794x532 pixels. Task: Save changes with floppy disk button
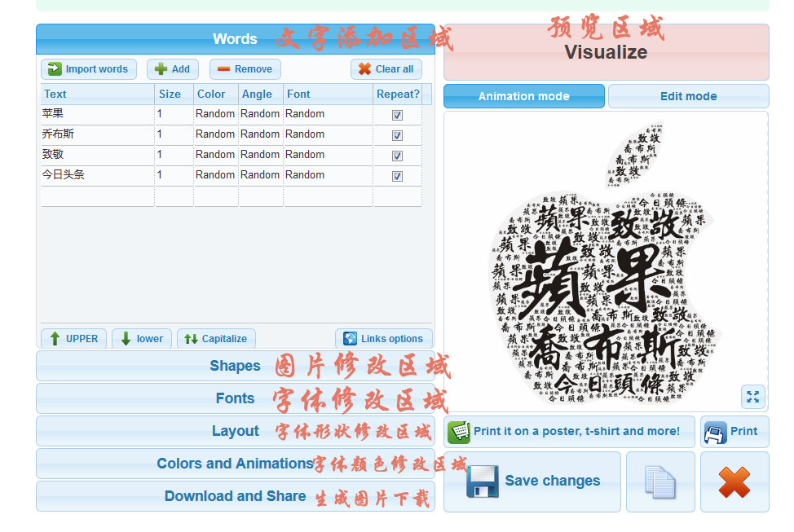[x=532, y=481]
